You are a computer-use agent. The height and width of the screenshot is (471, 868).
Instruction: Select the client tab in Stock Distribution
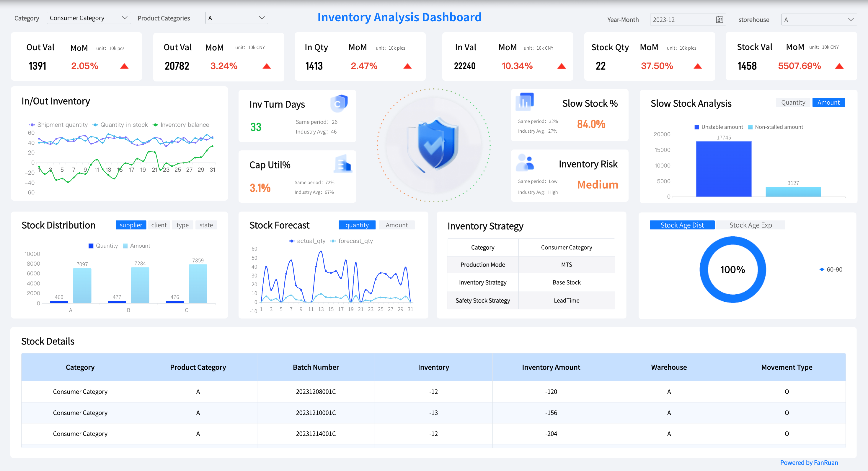point(159,225)
